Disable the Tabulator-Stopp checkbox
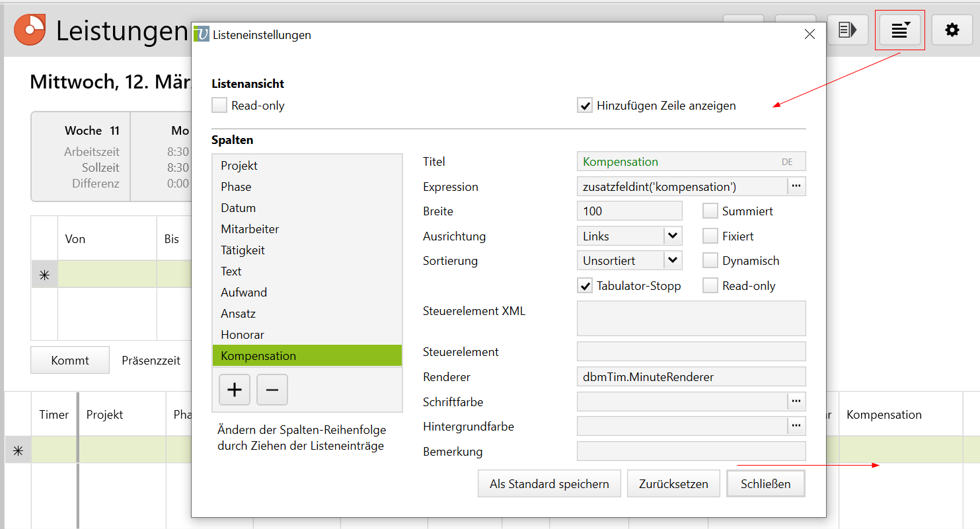980x529 pixels. coord(585,286)
